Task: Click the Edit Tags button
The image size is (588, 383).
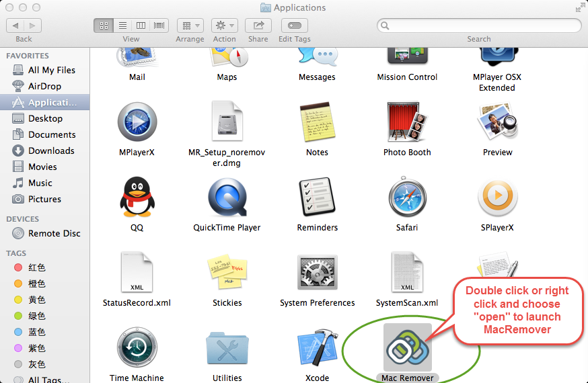Action: (295, 26)
